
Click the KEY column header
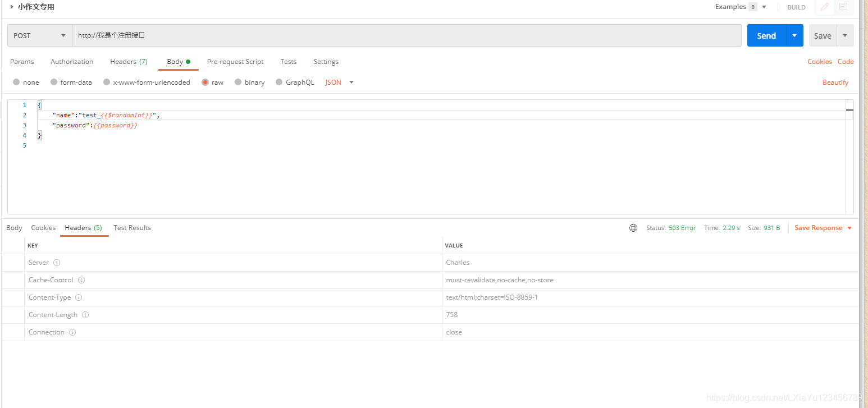click(x=33, y=246)
